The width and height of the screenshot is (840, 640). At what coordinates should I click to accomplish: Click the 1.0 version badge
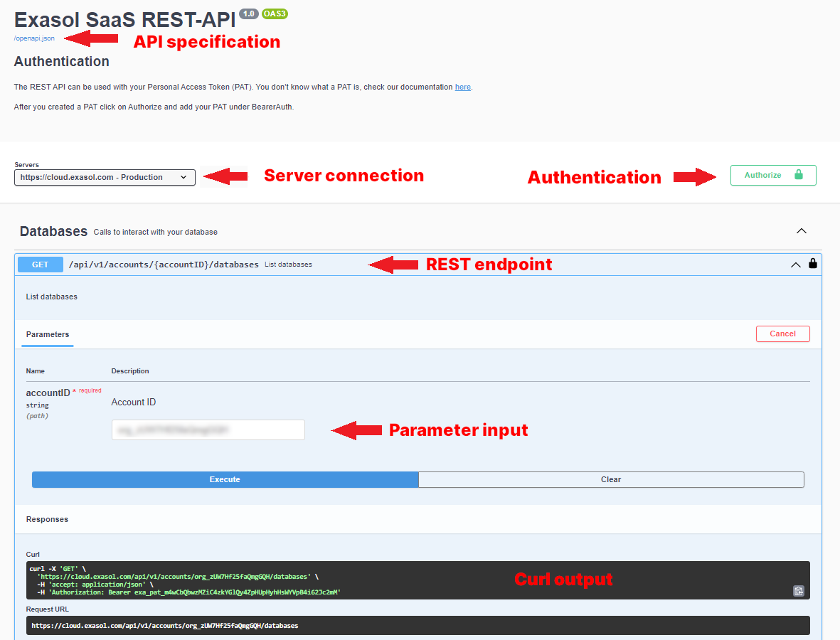[x=249, y=14]
